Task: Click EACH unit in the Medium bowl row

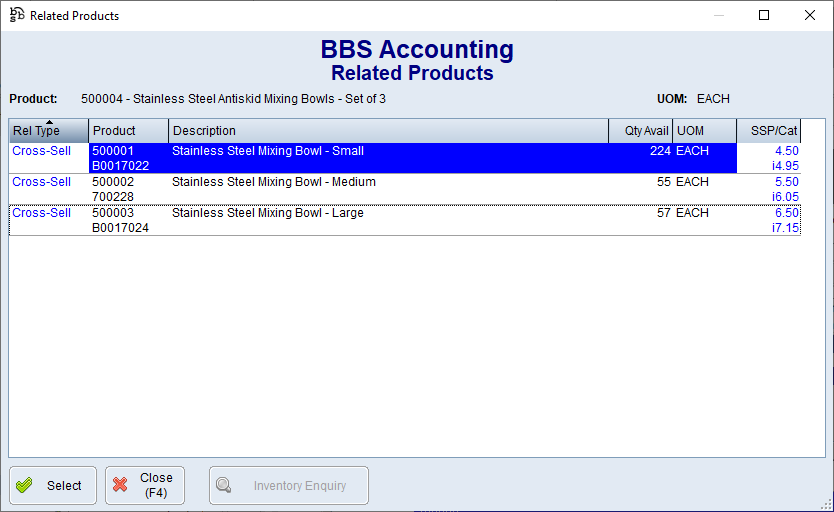Action: [x=692, y=182]
